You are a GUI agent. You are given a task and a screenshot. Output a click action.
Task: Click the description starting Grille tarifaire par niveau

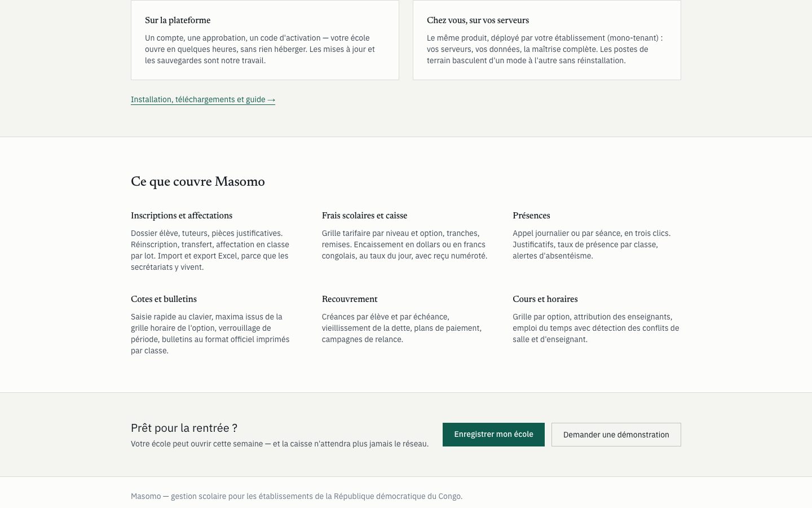pos(405,244)
